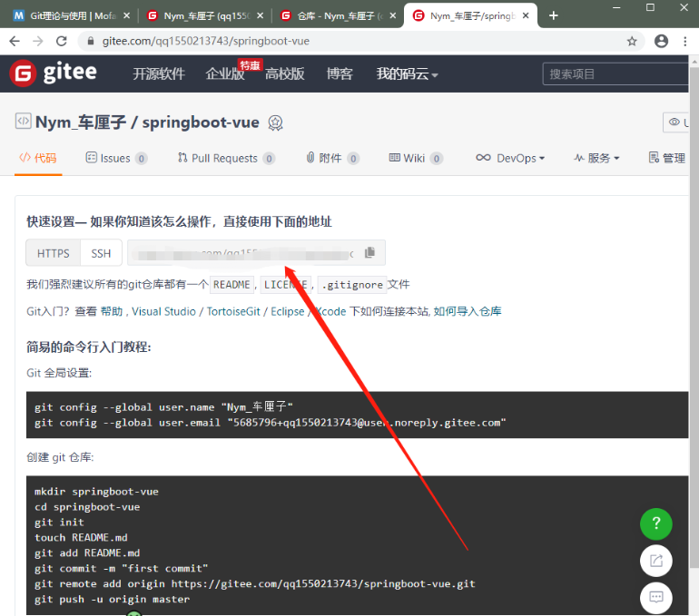Click the .gitignore file button
The height and width of the screenshot is (616, 699).
(352, 285)
